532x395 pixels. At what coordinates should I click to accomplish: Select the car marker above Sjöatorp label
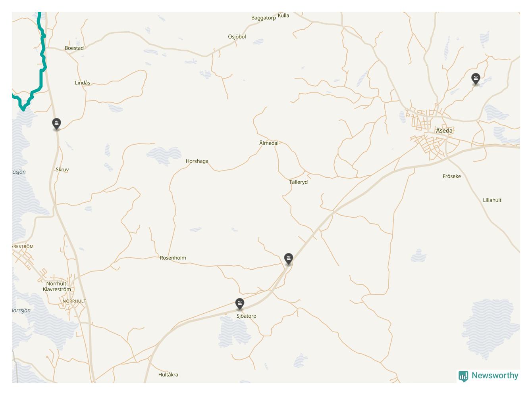(240, 304)
